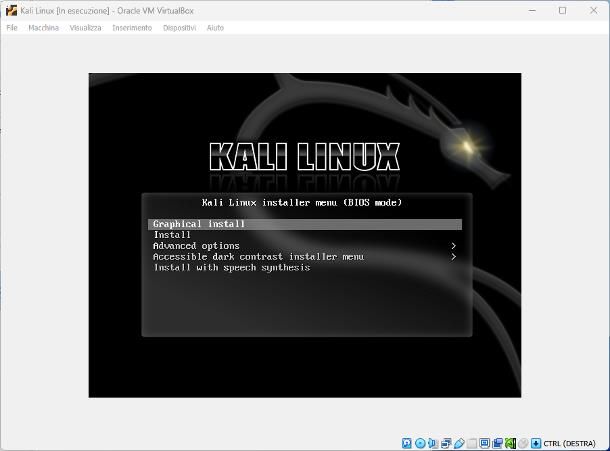The height and width of the screenshot is (451, 610).
Task: Click the gray mouse integration indicator icon
Action: point(523,443)
